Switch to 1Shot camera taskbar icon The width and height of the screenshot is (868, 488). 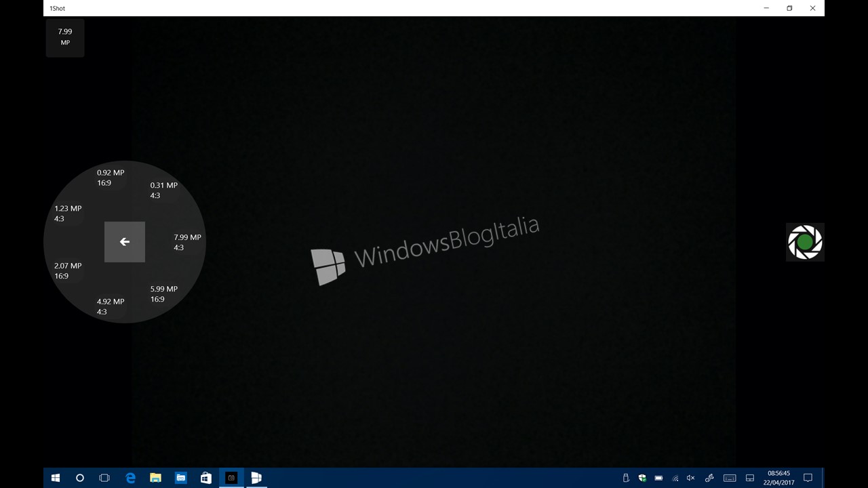click(231, 478)
